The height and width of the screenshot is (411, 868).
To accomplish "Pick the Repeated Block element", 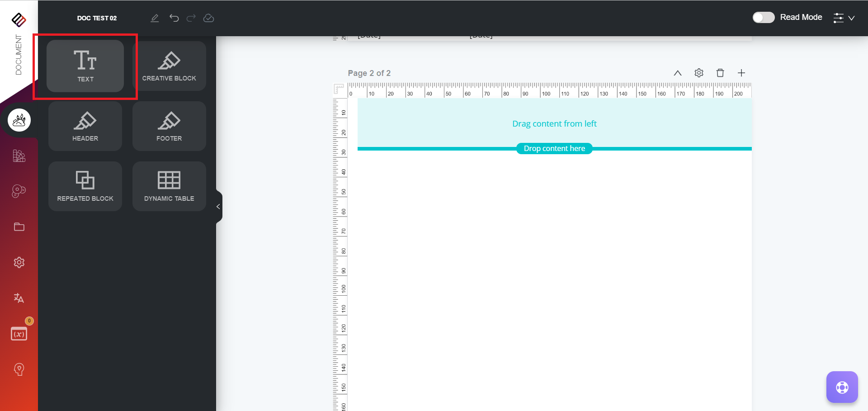I will coord(85,186).
